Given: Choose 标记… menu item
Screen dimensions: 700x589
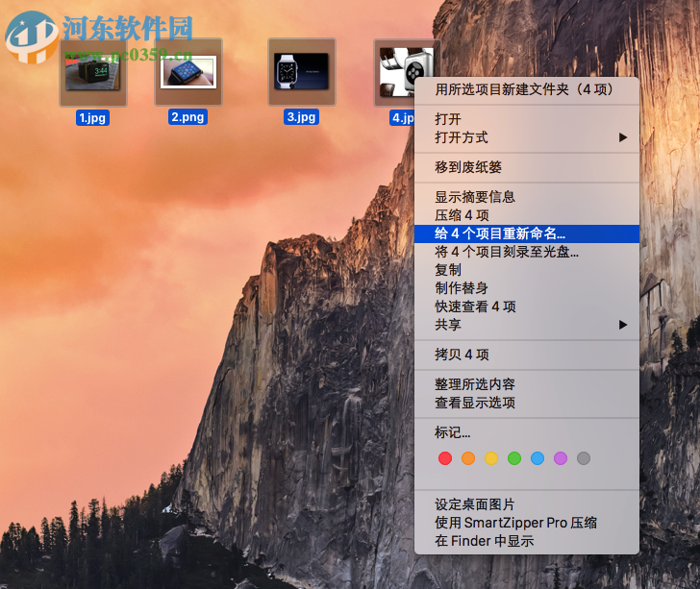Looking at the screenshot, I should click(527, 432).
